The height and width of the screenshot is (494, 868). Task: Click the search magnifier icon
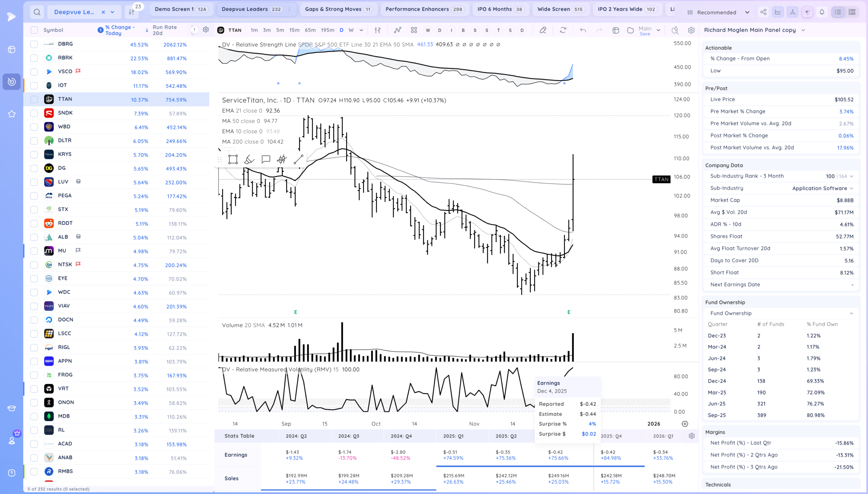click(x=37, y=12)
